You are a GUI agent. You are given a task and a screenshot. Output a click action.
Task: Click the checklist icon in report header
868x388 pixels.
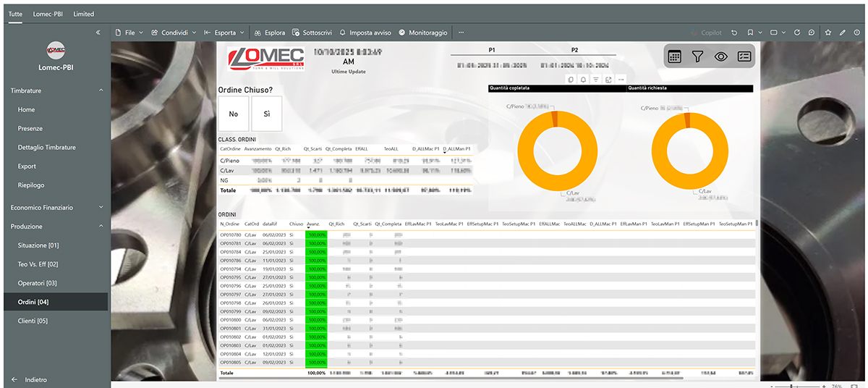744,56
